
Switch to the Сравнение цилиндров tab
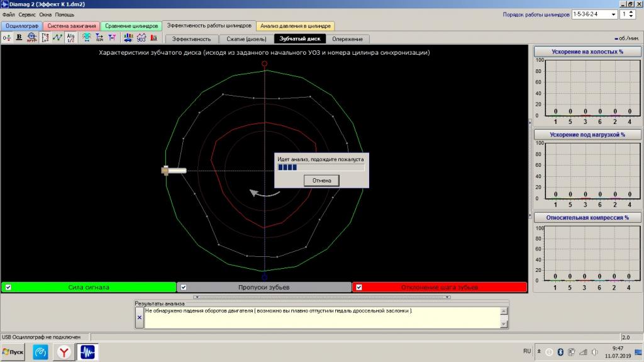pyautogui.click(x=131, y=26)
